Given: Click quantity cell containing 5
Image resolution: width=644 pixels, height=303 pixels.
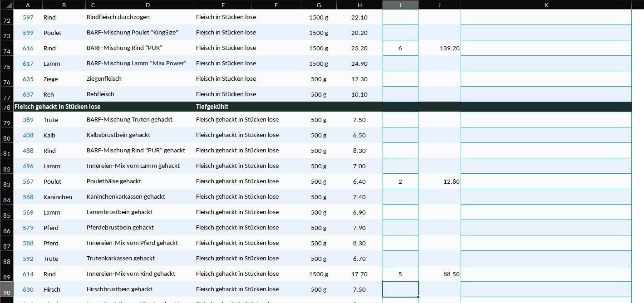Looking at the screenshot, I should point(400,274).
